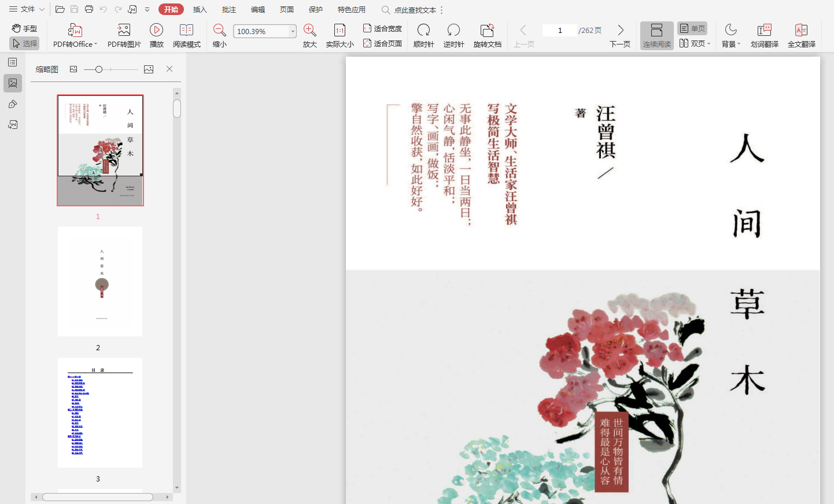The width and height of the screenshot is (834, 504).
Task: Rotate page clockwise (顺时针)
Action: tap(423, 30)
